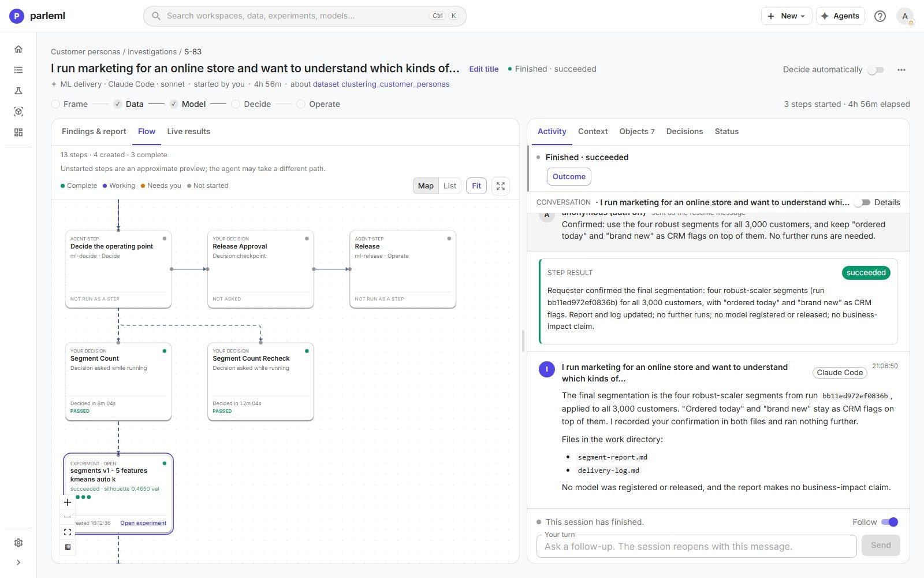This screenshot has width=924, height=578.
Task: Open the Home page from the sidebar
Action: pos(18,49)
